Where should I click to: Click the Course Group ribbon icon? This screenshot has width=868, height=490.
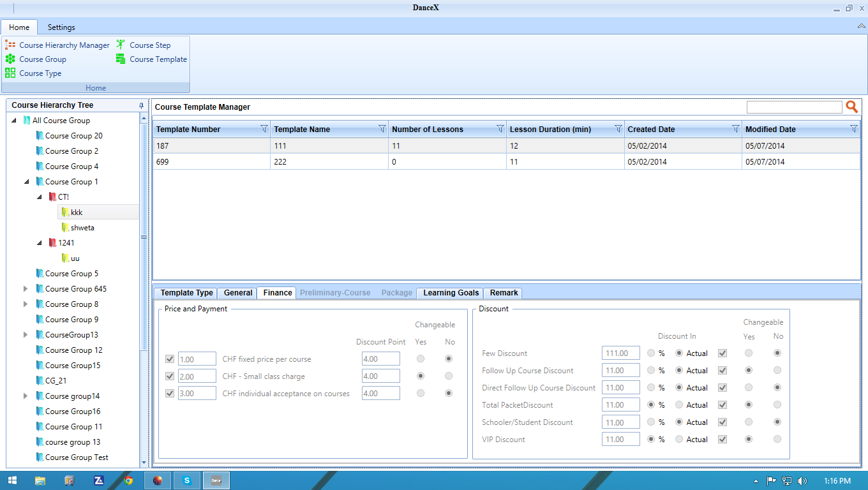[10, 59]
